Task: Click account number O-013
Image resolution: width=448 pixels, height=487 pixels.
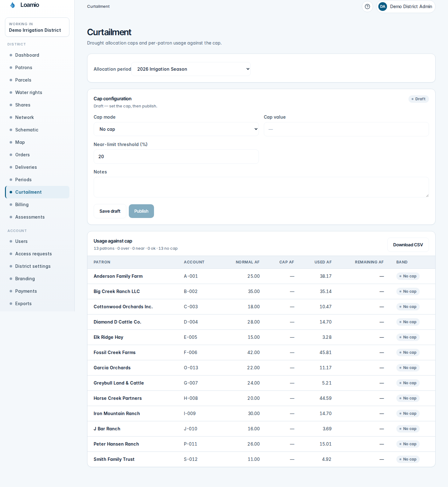Action: pos(191,368)
